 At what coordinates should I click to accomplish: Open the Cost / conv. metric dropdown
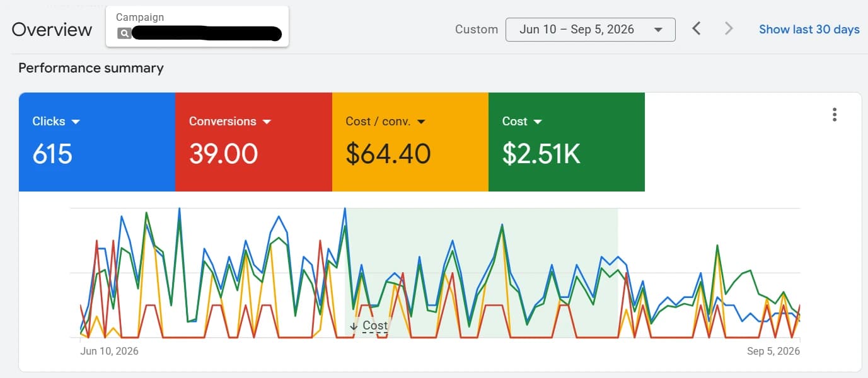pyautogui.click(x=422, y=122)
